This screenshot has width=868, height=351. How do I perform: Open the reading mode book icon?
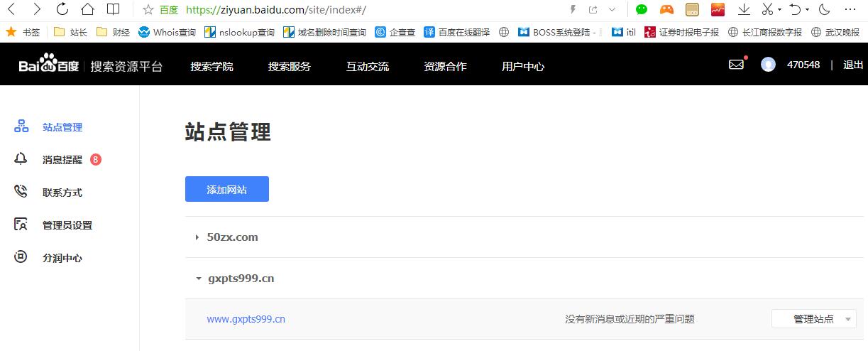[x=113, y=9]
